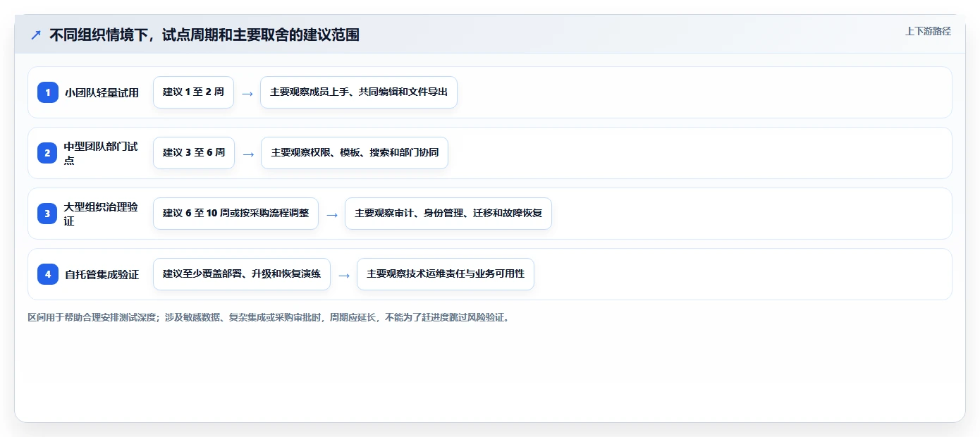
Task: Click the 上下游路径 label in the header
Action: 928,31
